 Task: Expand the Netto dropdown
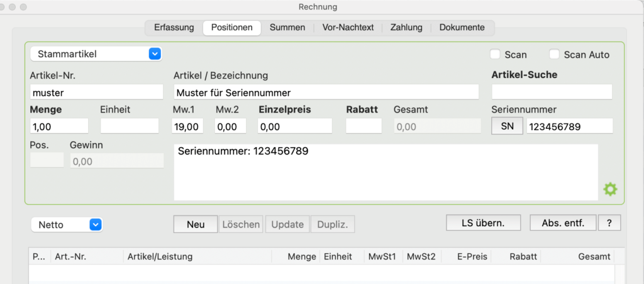67,225
